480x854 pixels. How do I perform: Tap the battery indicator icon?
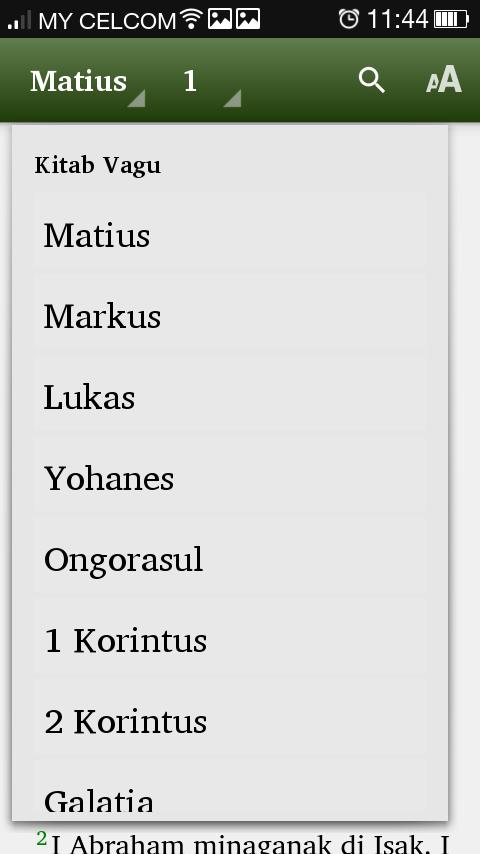451,20
